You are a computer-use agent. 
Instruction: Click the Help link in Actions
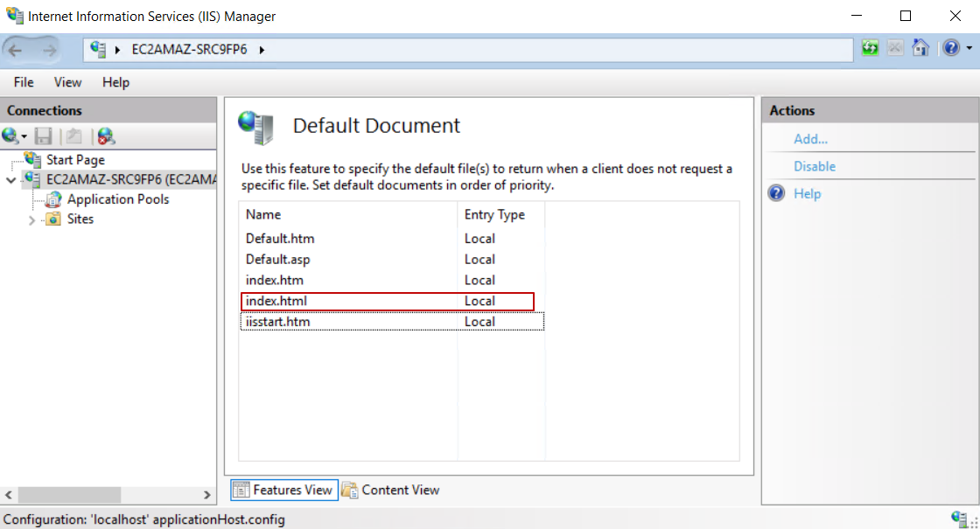[x=807, y=194]
